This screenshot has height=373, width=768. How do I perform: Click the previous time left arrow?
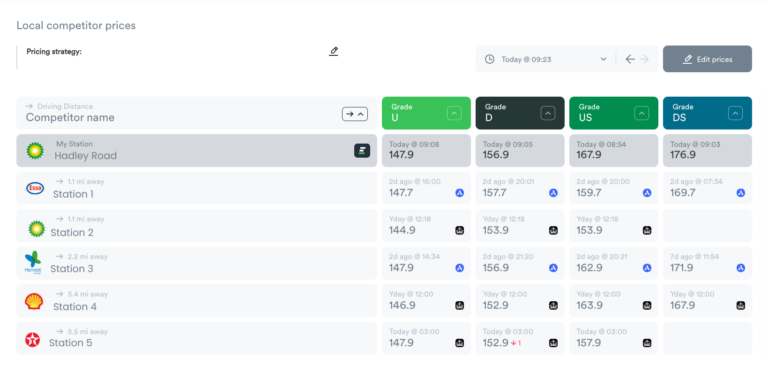(630, 59)
